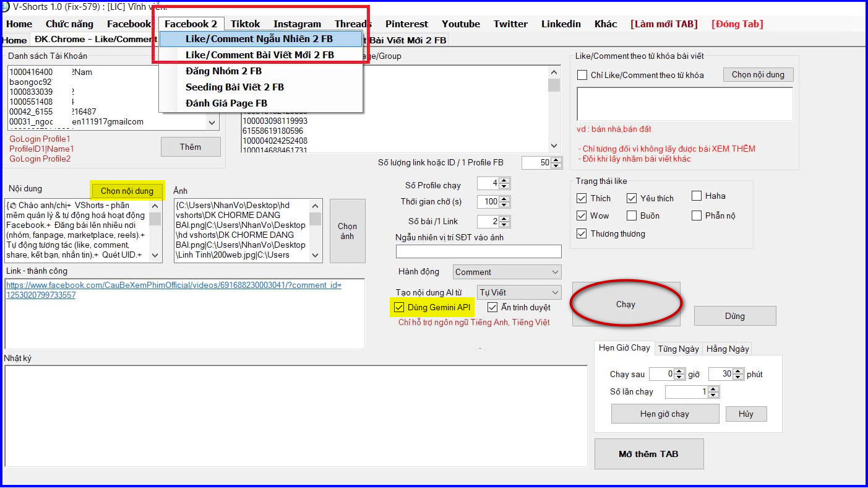Screen dimensions: 868x488
Task: Open the CauBeXemPhimOfficial Facebook video link
Action: pos(174,290)
